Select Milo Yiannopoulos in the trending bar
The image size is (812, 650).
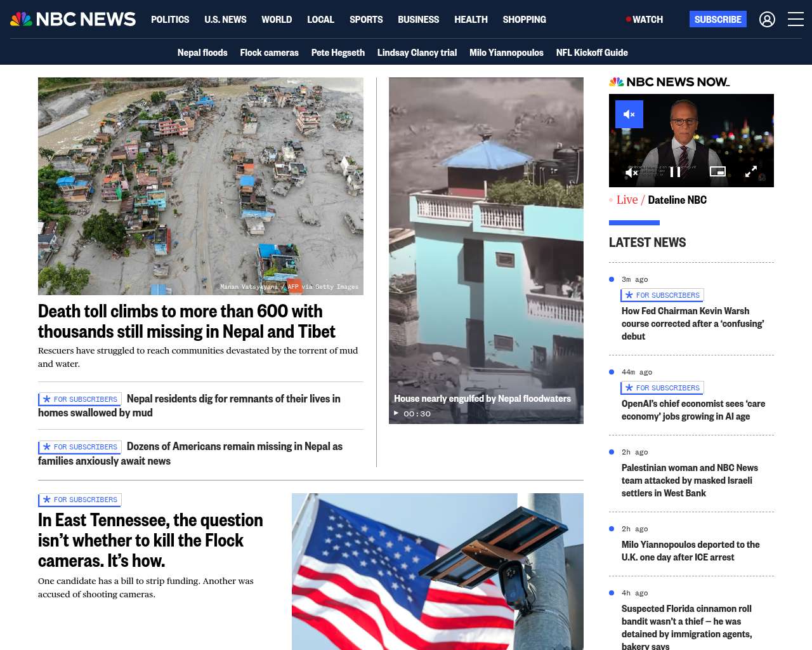(x=506, y=53)
